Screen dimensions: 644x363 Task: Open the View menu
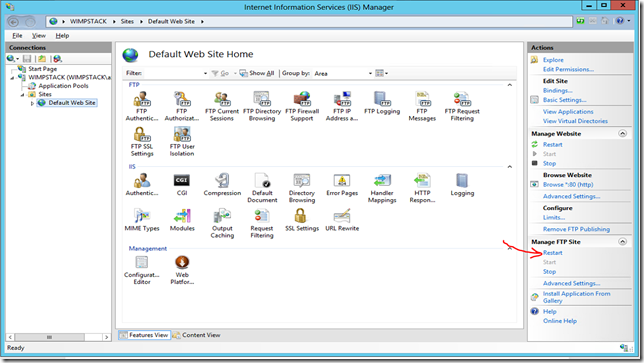39,36
